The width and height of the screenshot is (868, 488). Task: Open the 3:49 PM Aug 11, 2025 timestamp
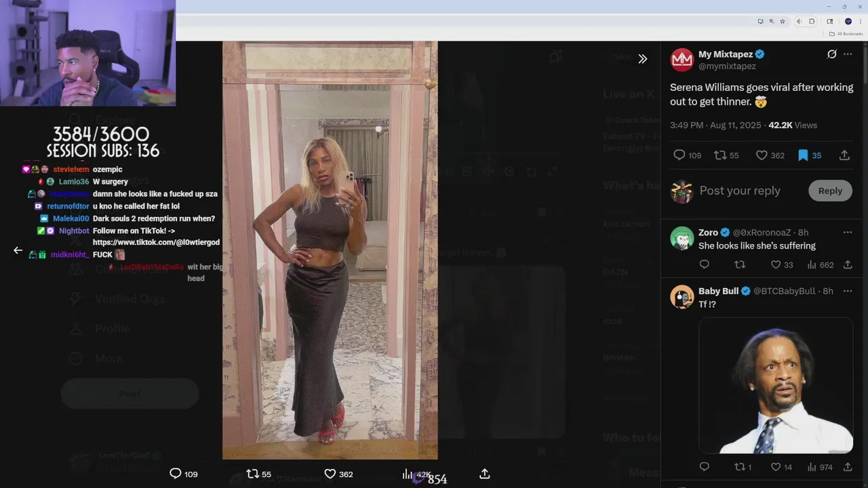716,125
